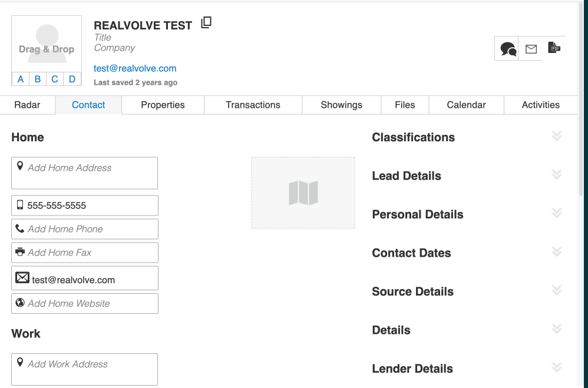
Task: Click the mobile phone icon in phone field
Action: (x=20, y=205)
